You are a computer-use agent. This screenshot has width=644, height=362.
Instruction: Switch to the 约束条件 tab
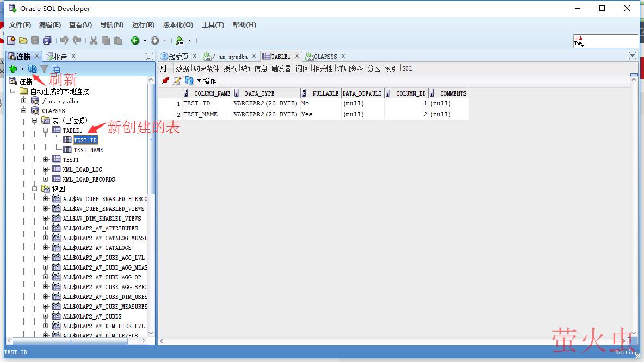[x=206, y=68]
